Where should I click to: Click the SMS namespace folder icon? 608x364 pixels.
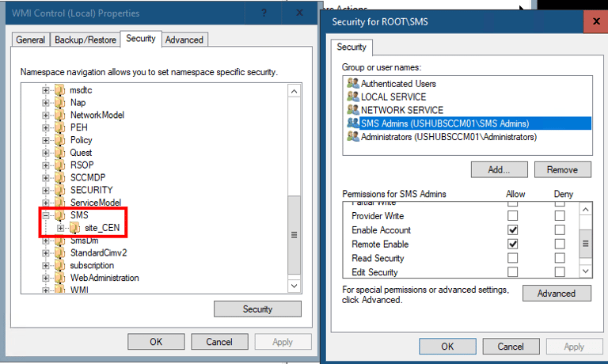pos(60,215)
